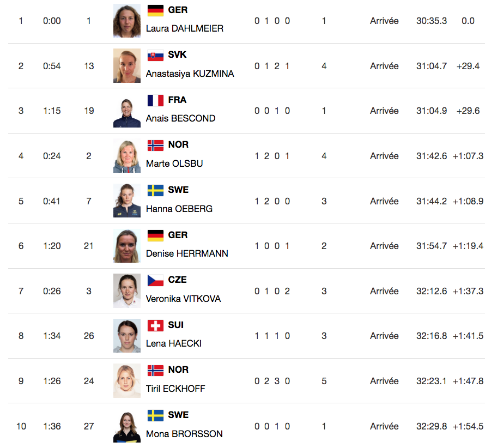Click the Swedish flag beside Hanna OEBERG

155,190
